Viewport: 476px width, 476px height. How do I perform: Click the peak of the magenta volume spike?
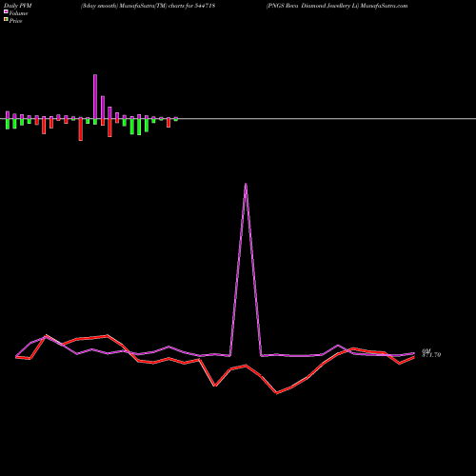246,184
